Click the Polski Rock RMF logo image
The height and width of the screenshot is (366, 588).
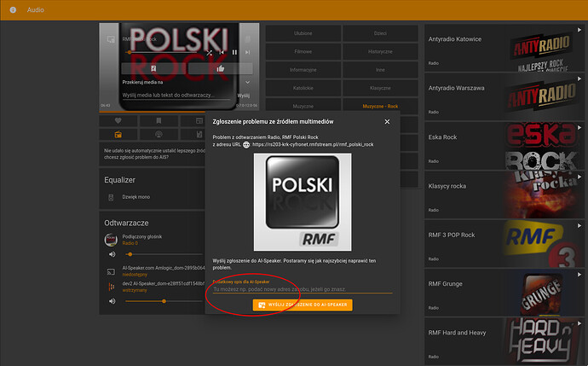pos(303,202)
